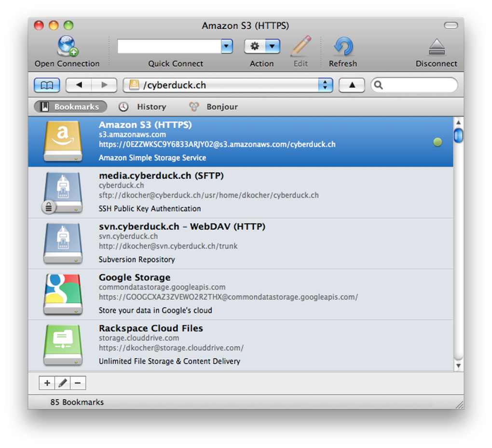Select the Google Storage drive icon
Viewport: 492px width, 448px height.
tap(63, 294)
